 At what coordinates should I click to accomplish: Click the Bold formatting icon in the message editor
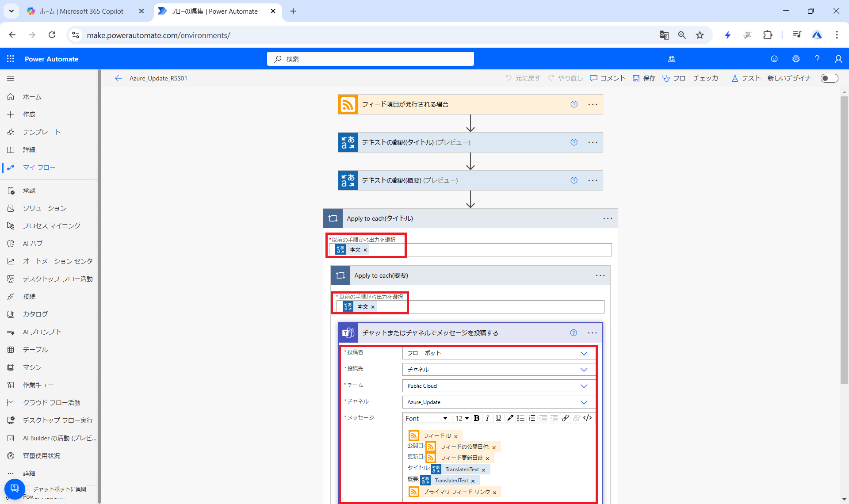[477, 418]
